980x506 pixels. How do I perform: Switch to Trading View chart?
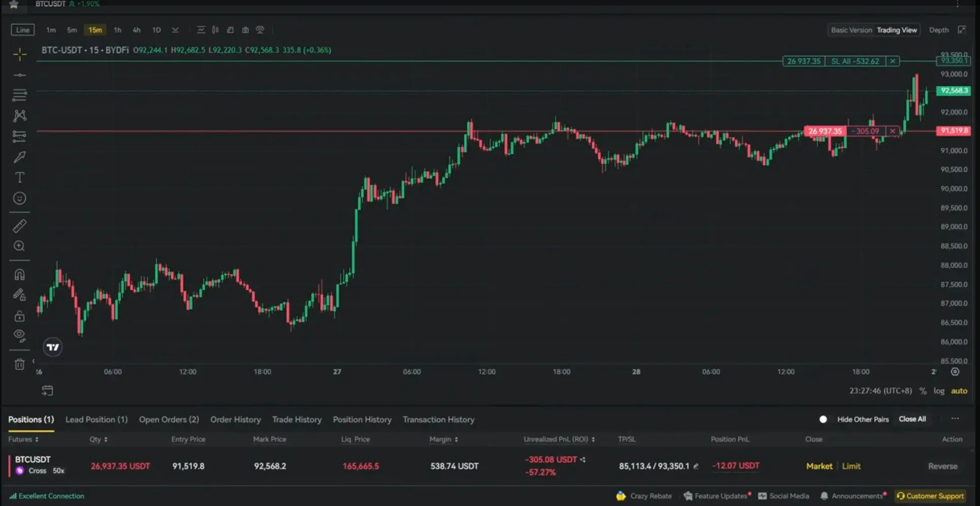click(x=897, y=30)
